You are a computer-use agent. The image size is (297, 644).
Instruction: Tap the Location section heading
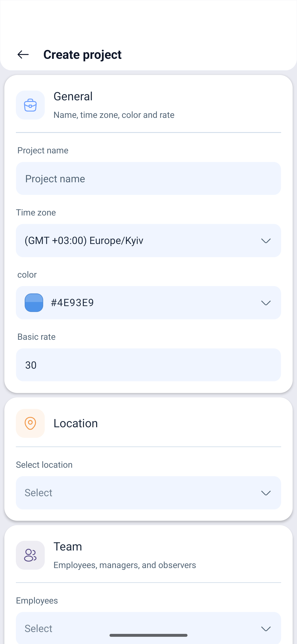pos(76,423)
